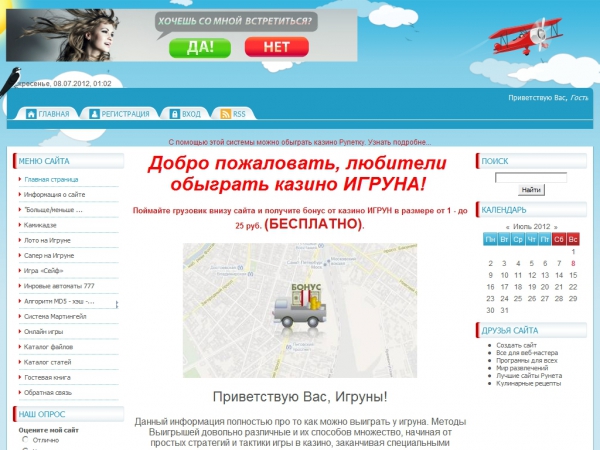This screenshot has width=600, height=450.
Task: Click the Найти search button
Action: coord(531,190)
